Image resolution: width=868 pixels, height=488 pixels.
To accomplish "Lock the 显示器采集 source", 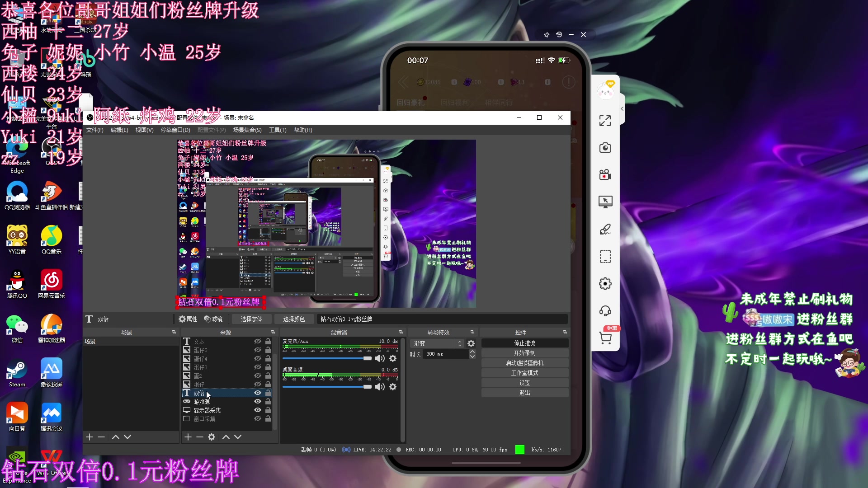I will 268,410.
